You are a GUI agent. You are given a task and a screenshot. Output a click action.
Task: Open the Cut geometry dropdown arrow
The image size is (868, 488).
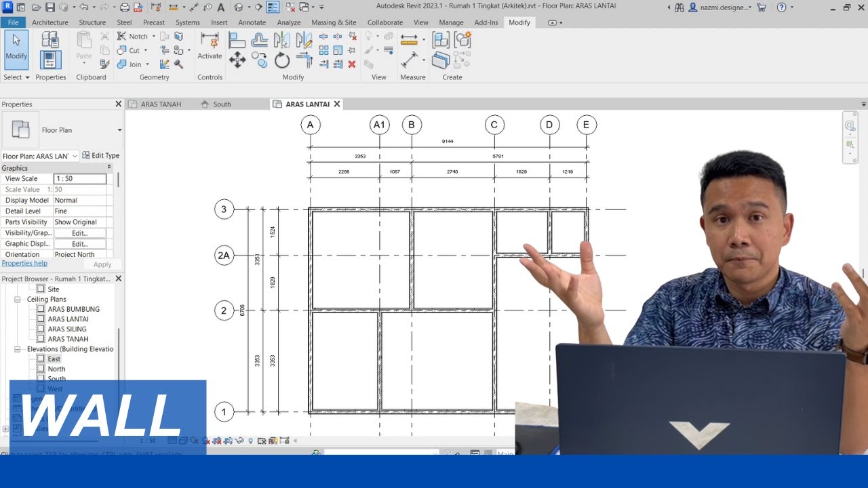pyautogui.click(x=145, y=50)
